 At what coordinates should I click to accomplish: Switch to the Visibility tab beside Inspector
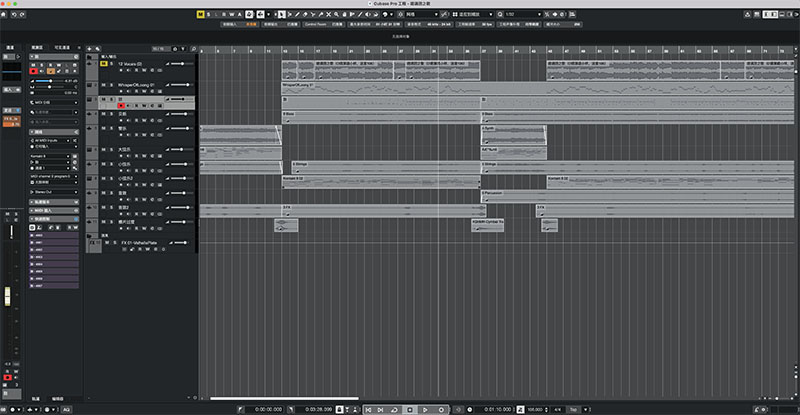[x=62, y=47]
